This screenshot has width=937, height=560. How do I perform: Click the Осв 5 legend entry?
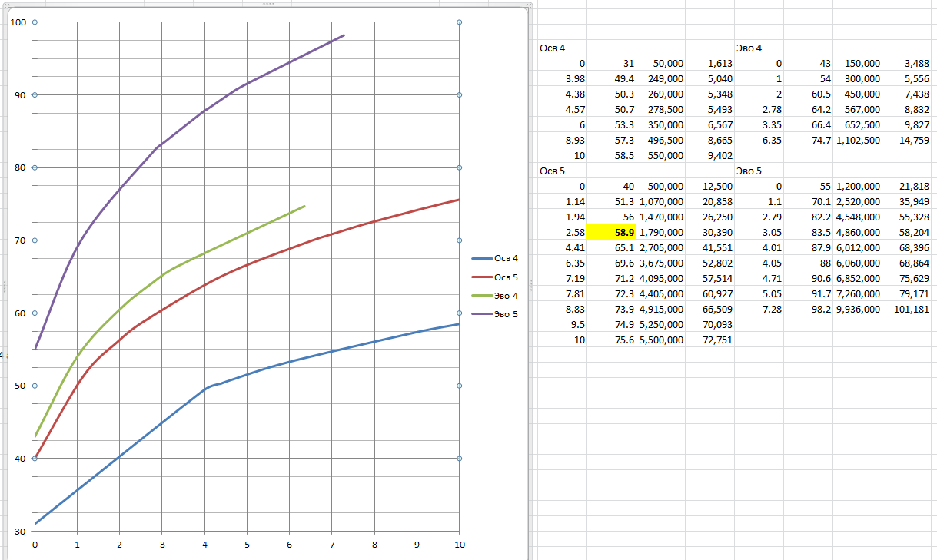pos(495,277)
